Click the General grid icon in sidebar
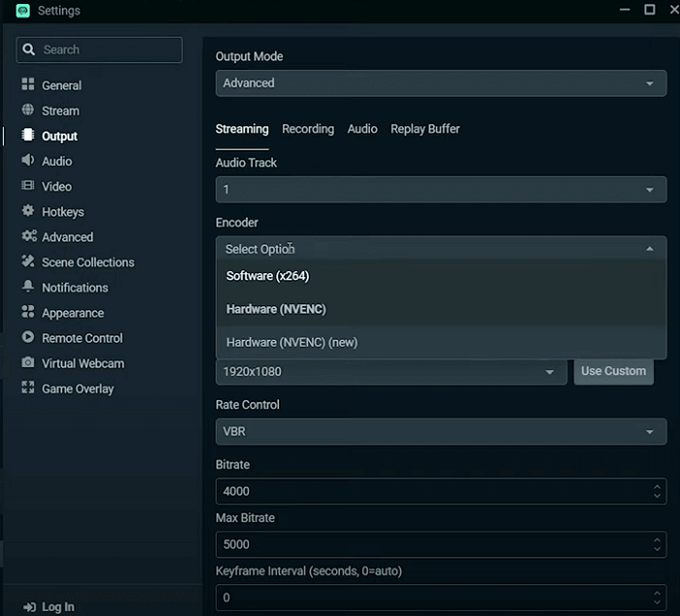 (x=28, y=86)
